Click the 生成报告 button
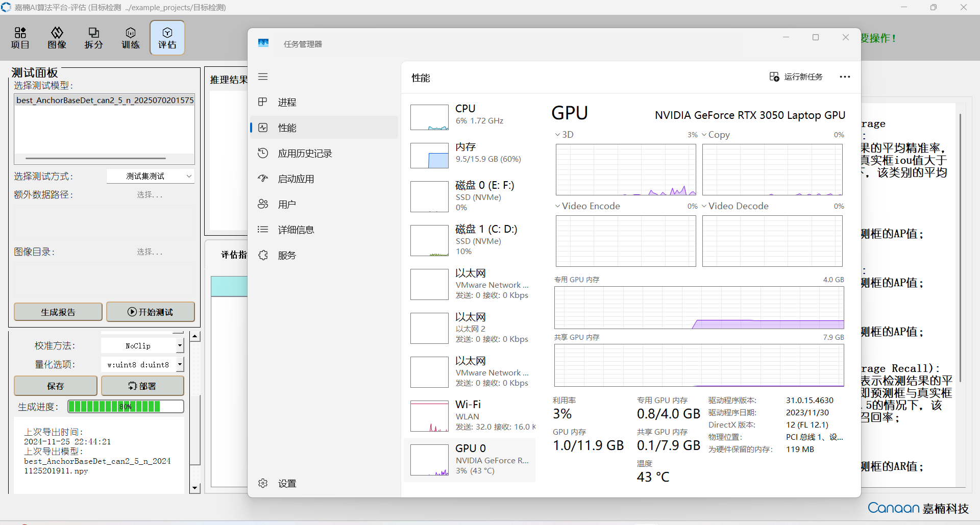Image resolution: width=980 pixels, height=525 pixels. [58, 312]
